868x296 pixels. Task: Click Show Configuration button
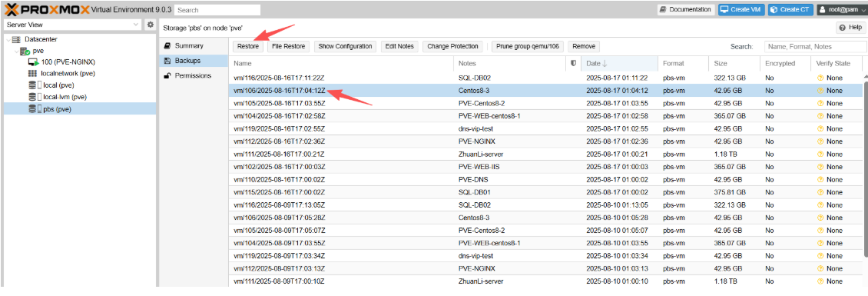[x=345, y=47]
